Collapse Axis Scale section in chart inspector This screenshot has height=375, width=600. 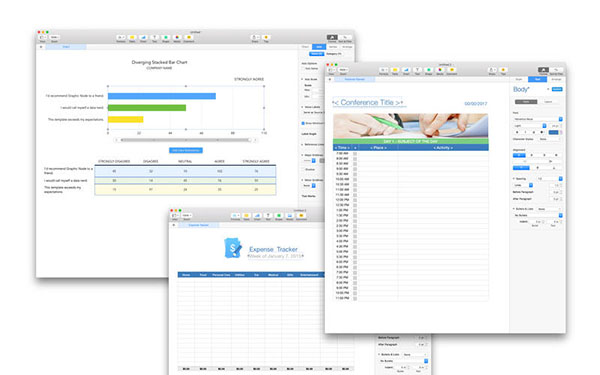point(302,79)
